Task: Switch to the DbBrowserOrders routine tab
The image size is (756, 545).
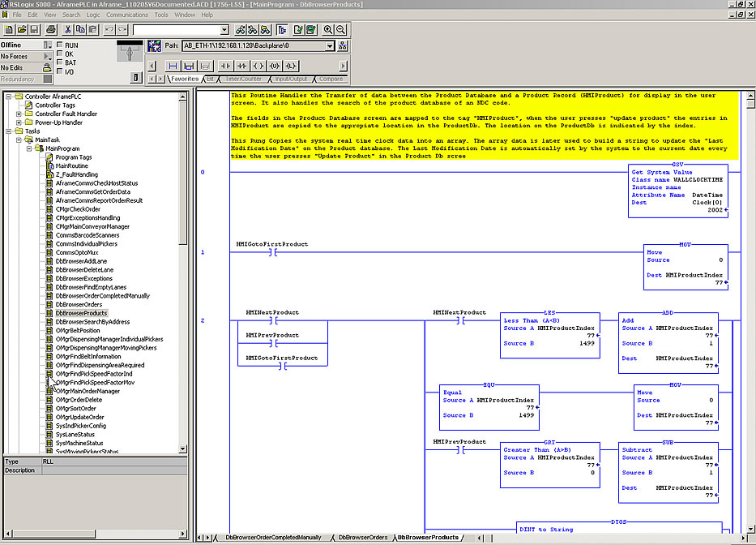Action: tap(362, 537)
